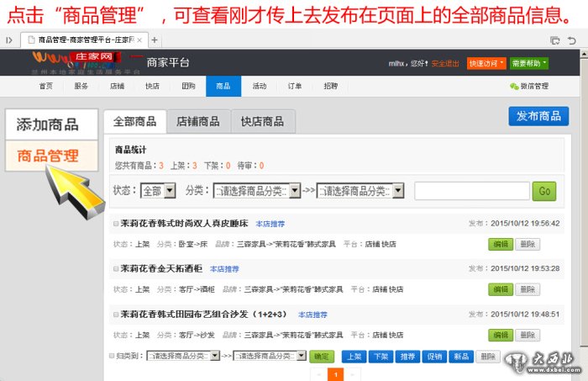This screenshot has height=381, width=588.
Task: Open the 需要帮助 green dropdown
Action: pyautogui.click(x=529, y=63)
